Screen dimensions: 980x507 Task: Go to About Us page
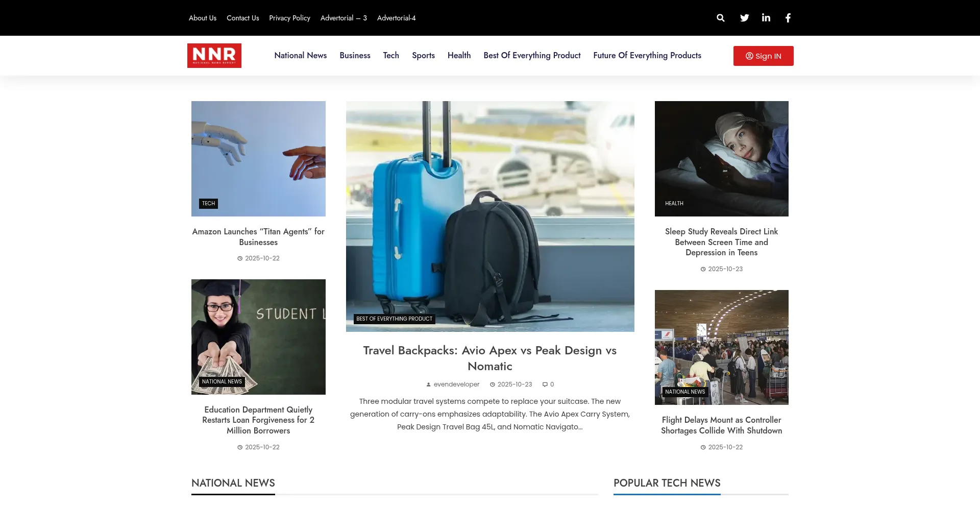pos(203,18)
